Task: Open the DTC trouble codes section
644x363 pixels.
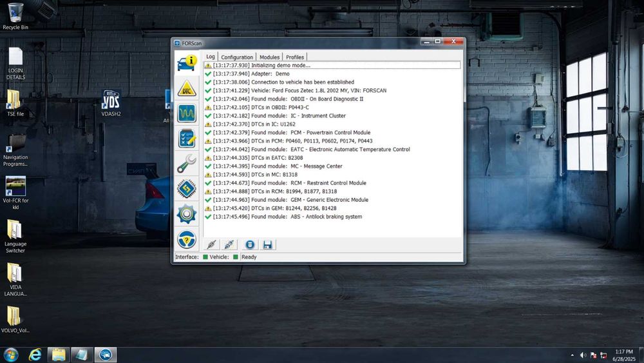Action: coord(187,88)
